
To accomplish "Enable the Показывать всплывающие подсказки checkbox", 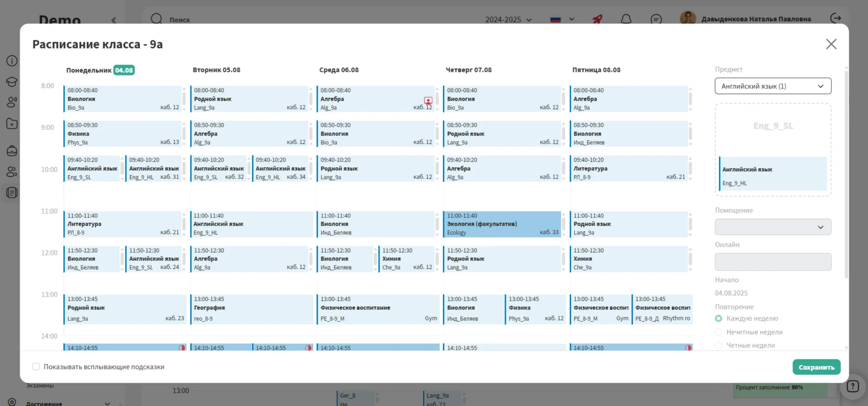I will point(36,367).
